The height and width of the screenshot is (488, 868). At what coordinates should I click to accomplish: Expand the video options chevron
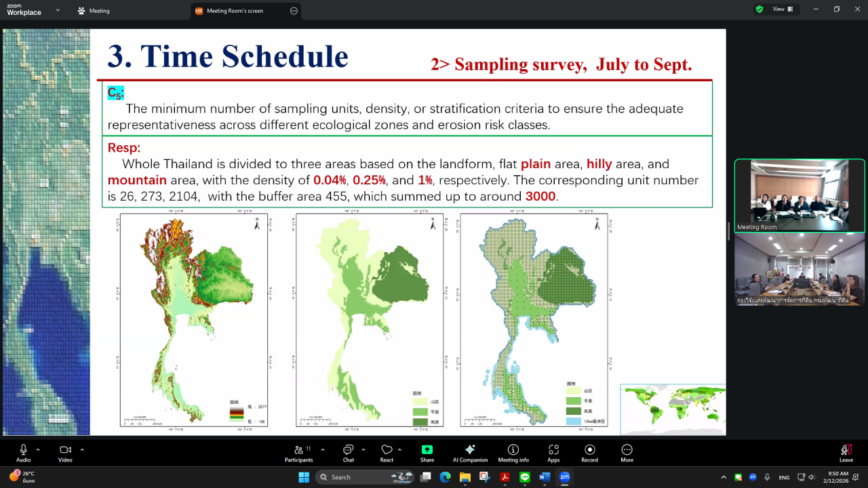tap(82, 449)
